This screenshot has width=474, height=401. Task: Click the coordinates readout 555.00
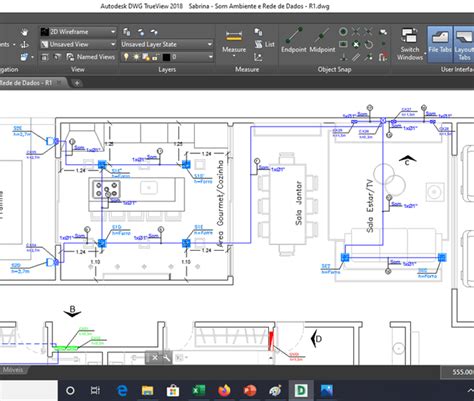pyautogui.click(x=463, y=372)
